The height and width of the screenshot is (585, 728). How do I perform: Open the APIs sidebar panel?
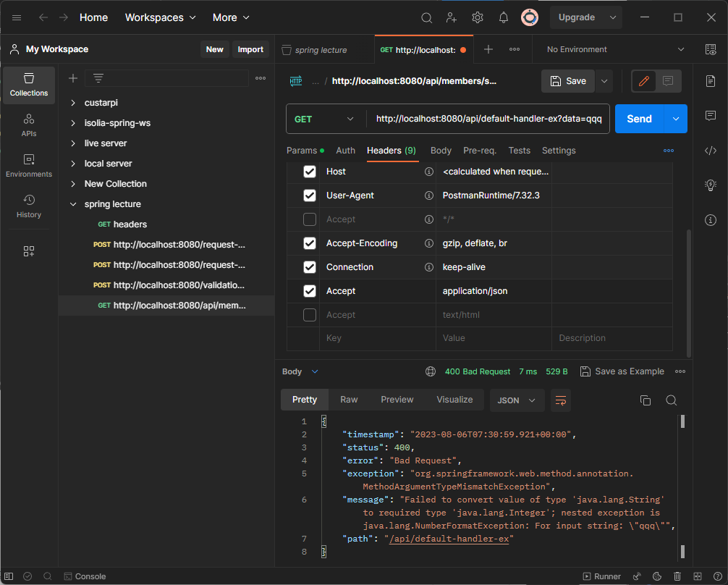29,125
